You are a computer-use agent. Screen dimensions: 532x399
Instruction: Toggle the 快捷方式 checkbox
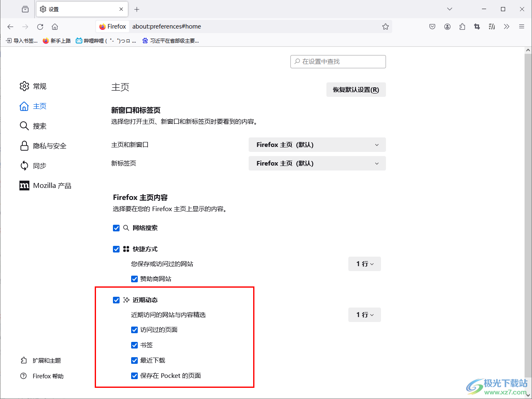[x=116, y=249]
